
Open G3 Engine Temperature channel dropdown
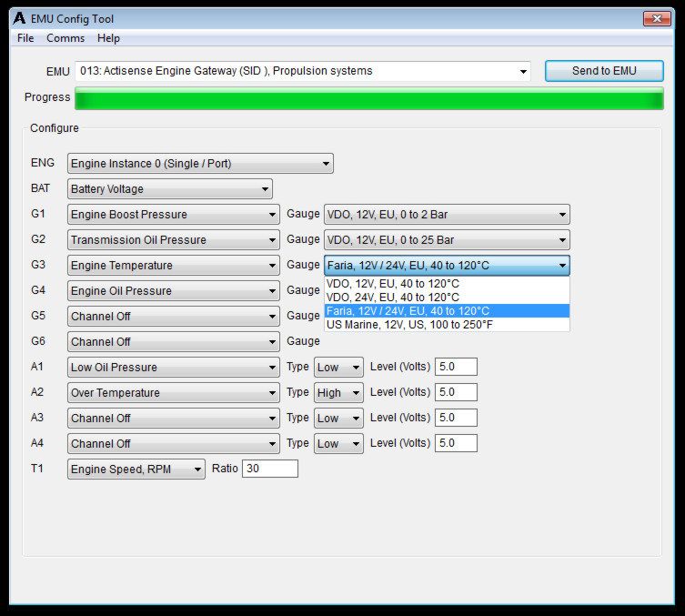tap(174, 265)
